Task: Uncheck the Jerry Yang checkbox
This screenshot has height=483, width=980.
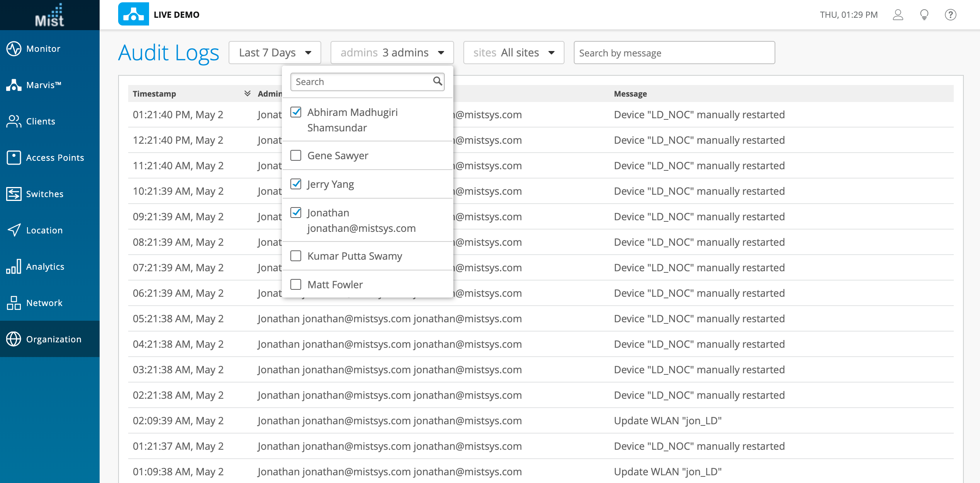Action: pyautogui.click(x=296, y=184)
